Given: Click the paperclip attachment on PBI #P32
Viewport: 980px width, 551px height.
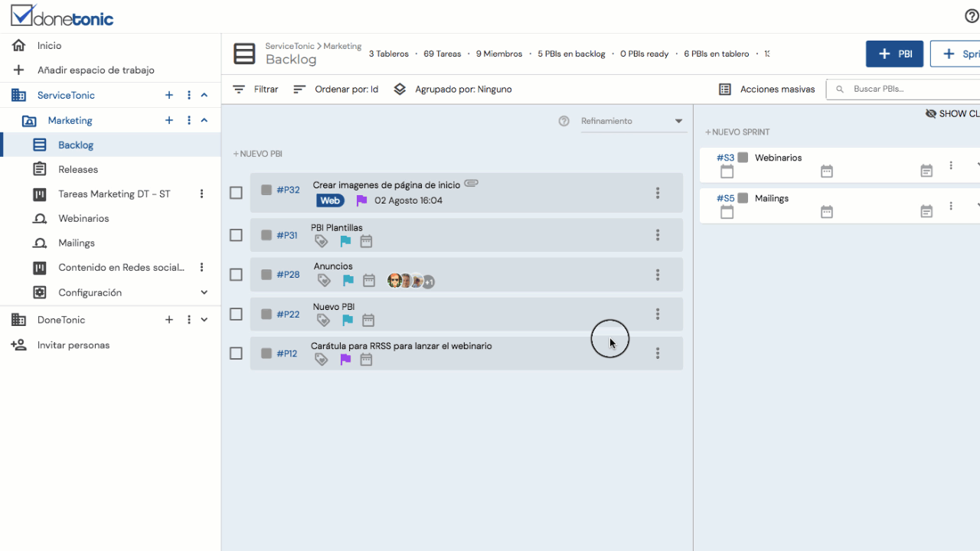Looking at the screenshot, I should click(471, 183).
